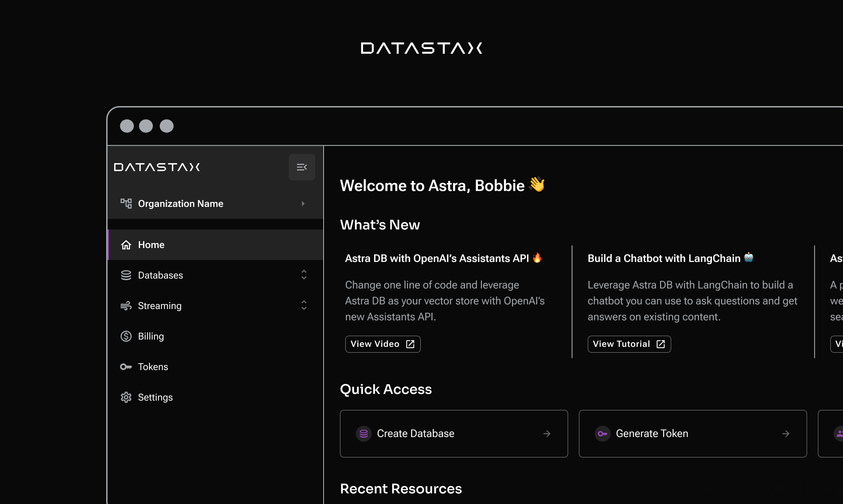Click the 'Leverage Astra DB with LangChain' description

pos(692,301)
